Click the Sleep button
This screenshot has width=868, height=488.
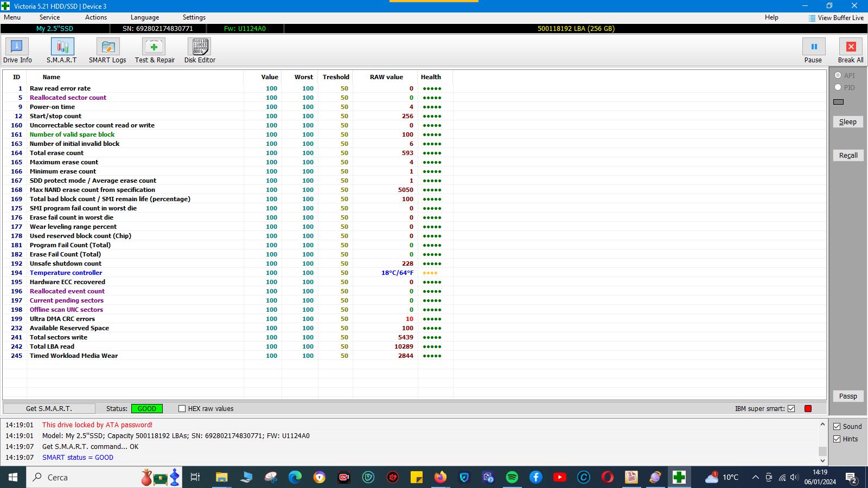tap(848, 122)
